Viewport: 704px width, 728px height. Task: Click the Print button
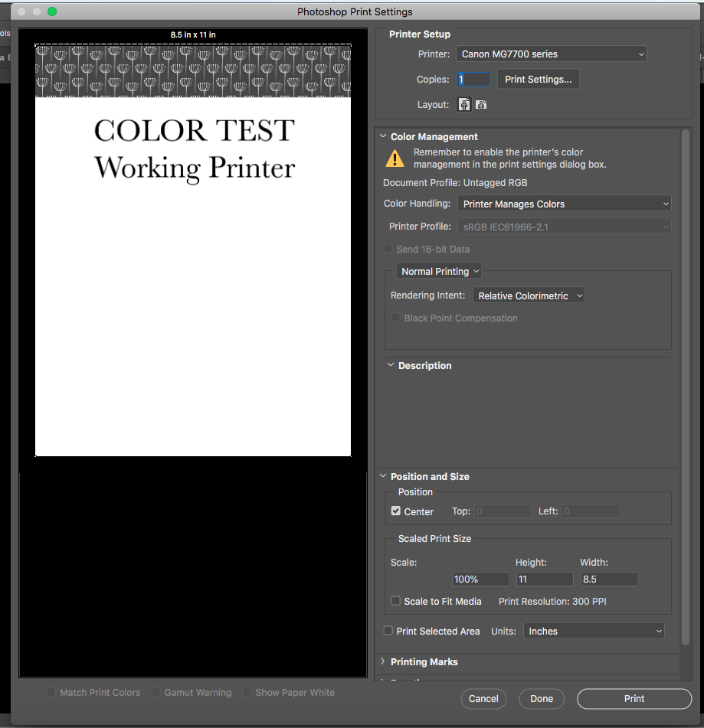[634, 699]
